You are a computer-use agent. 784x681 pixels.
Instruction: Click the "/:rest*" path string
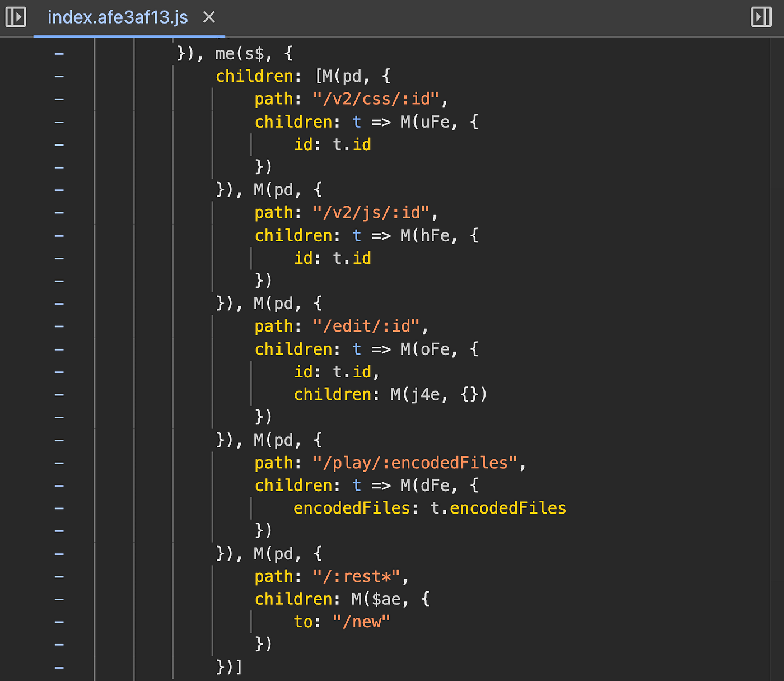pyautogui.click(x=357, y=576)
